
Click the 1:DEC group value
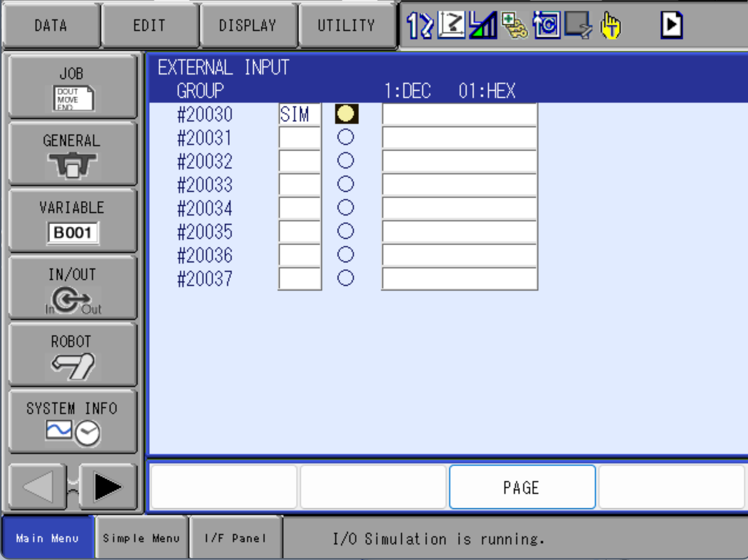(407, 91)
